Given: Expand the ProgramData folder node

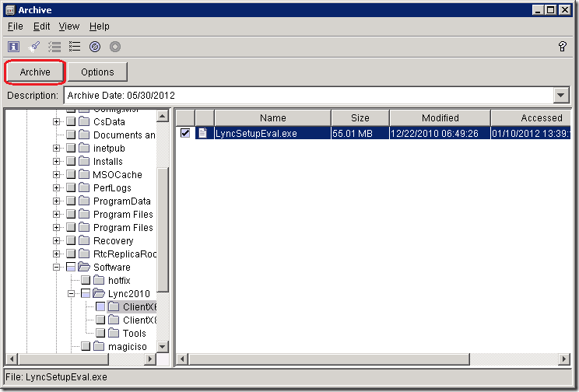Looking at the screenshot, I should (x=57, y=201).
